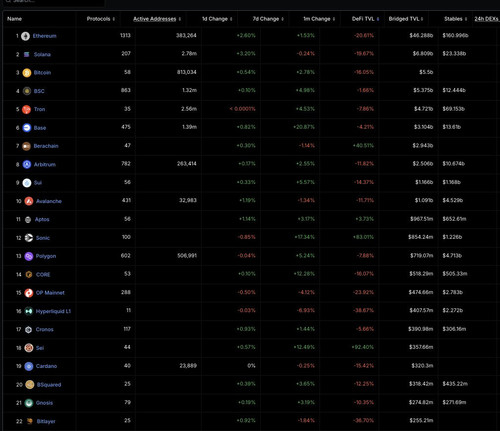Click Hyperliquid L1's $2.272b stables value

coord(453,310)
